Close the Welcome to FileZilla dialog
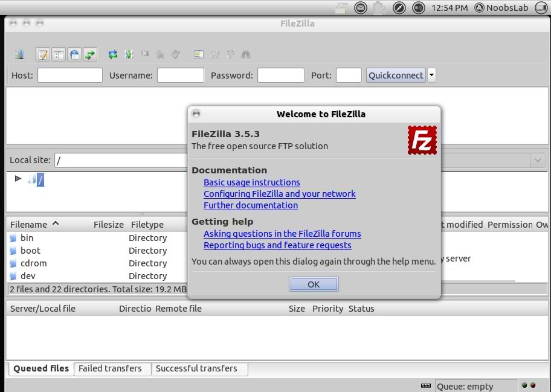The width and height of the screenshot is (551, 392). tap(196, 114)
